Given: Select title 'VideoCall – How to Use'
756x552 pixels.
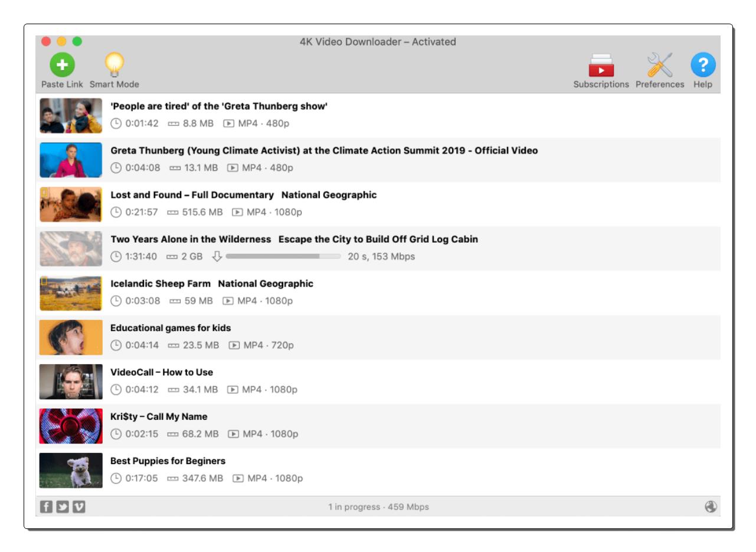Looking at the screenshot, I should [x=162, y=372].
